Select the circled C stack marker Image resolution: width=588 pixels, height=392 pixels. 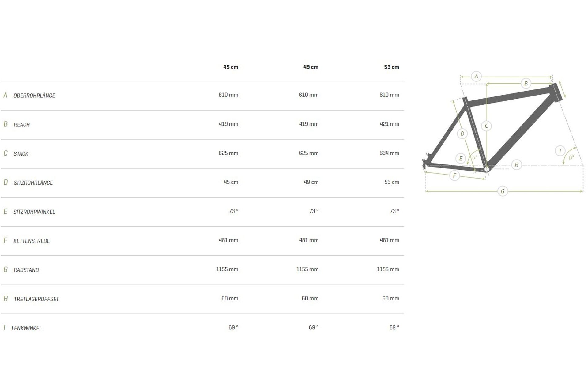click(x=486, y=126)
